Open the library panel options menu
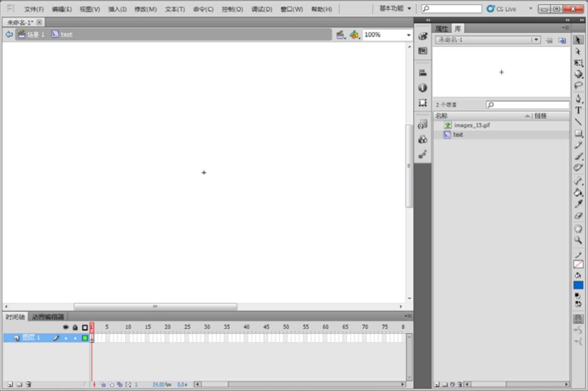This screenshot has height=391, width=588. (565, 28)
